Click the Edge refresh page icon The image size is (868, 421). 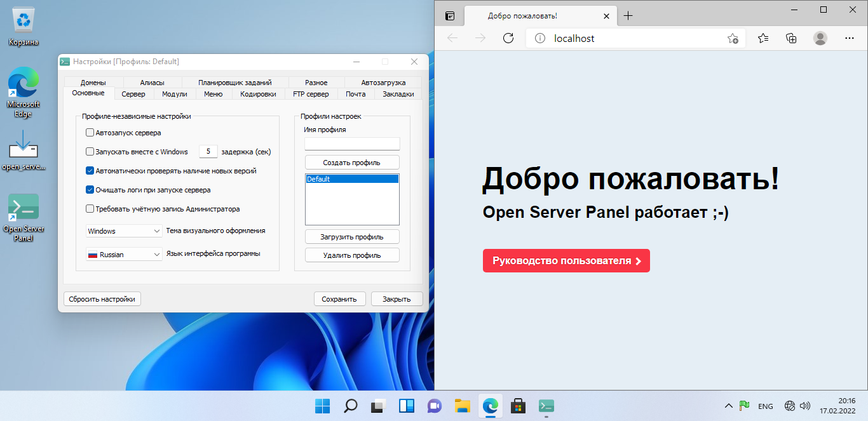[508, 38]
